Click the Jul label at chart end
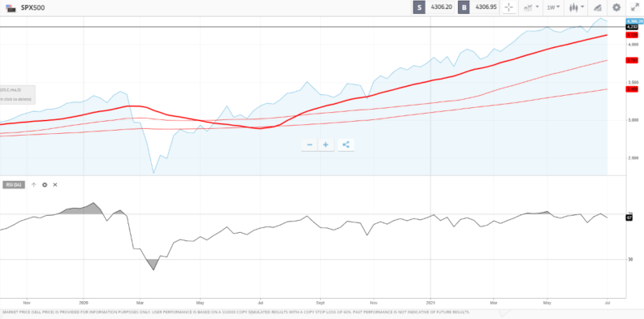Screen dimensions: 644x319 [x=607, y=303]
